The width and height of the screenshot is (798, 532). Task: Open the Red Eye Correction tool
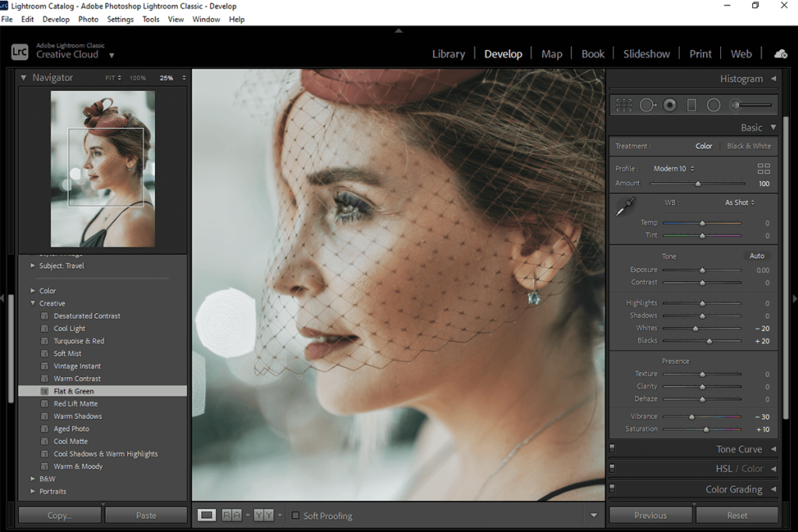669,104
